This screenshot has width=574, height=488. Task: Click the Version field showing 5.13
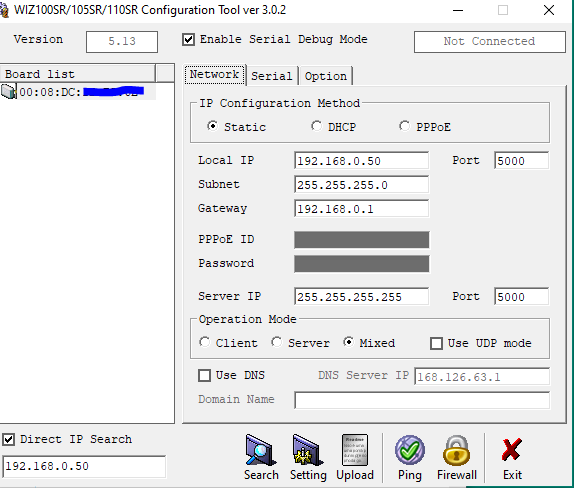click(122, 41)
